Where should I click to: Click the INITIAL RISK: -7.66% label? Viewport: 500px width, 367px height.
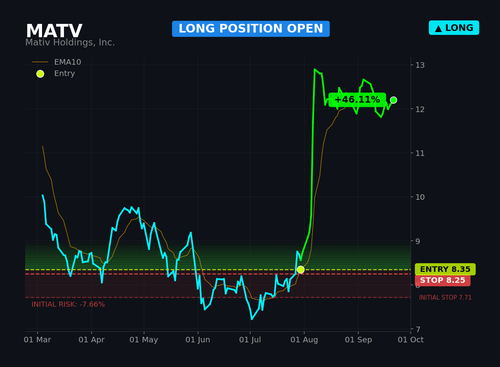click(x=68, y=304)
